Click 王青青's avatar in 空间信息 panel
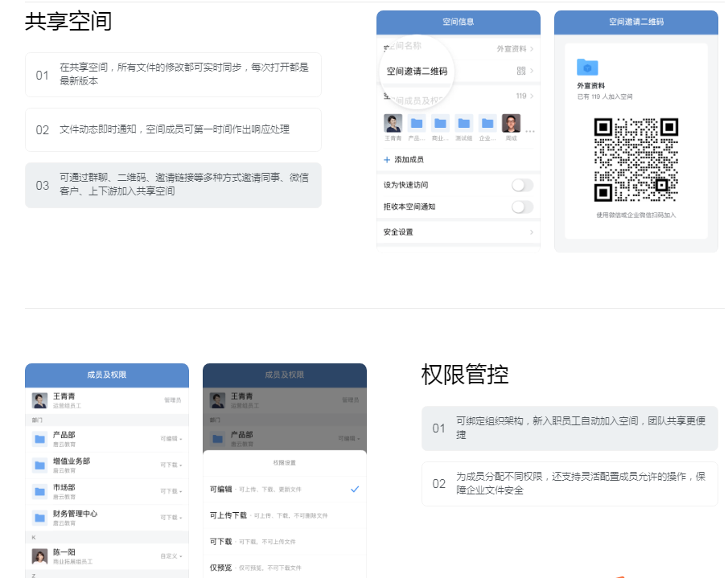 (x=393, y=123)
